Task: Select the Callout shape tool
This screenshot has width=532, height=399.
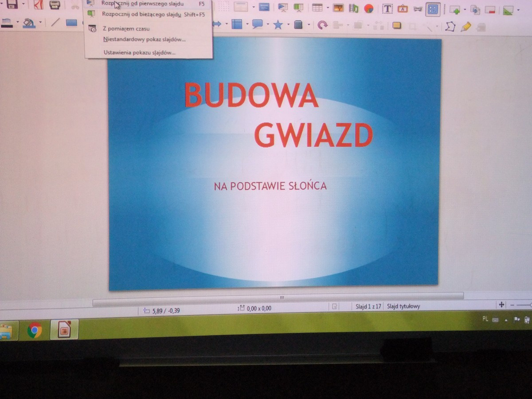Action: (257, 24)
